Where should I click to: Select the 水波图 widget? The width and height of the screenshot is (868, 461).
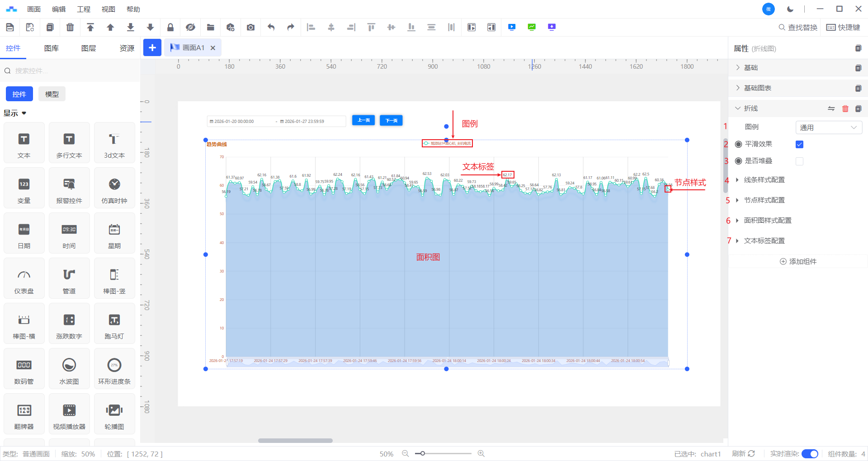(x=69, y=369)
